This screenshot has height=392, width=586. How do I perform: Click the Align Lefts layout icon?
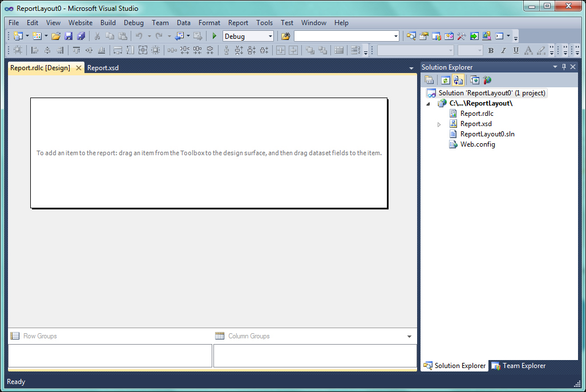[x=35, y=50]
